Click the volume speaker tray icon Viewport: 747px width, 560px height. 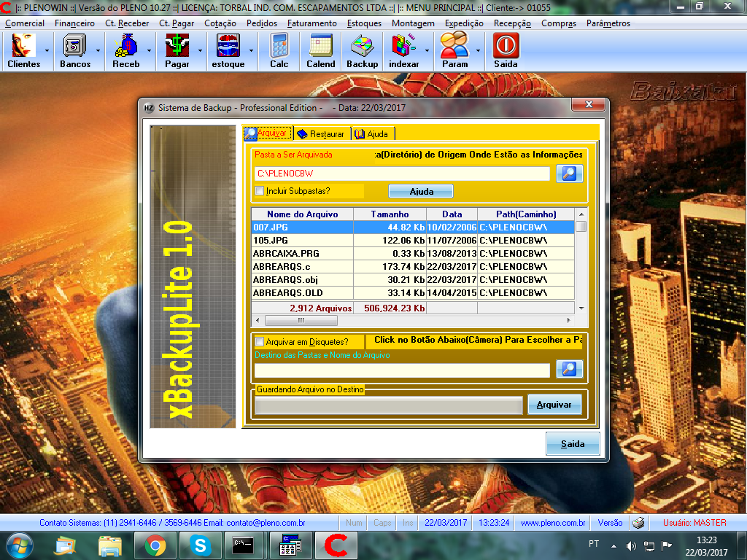pos(631,546)
